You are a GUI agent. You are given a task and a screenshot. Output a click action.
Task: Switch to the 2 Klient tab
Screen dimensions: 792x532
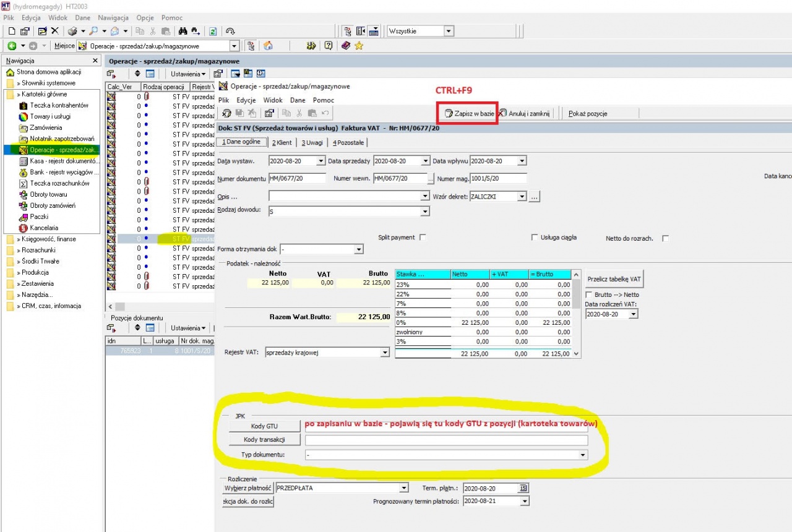[x=282, y=142]
